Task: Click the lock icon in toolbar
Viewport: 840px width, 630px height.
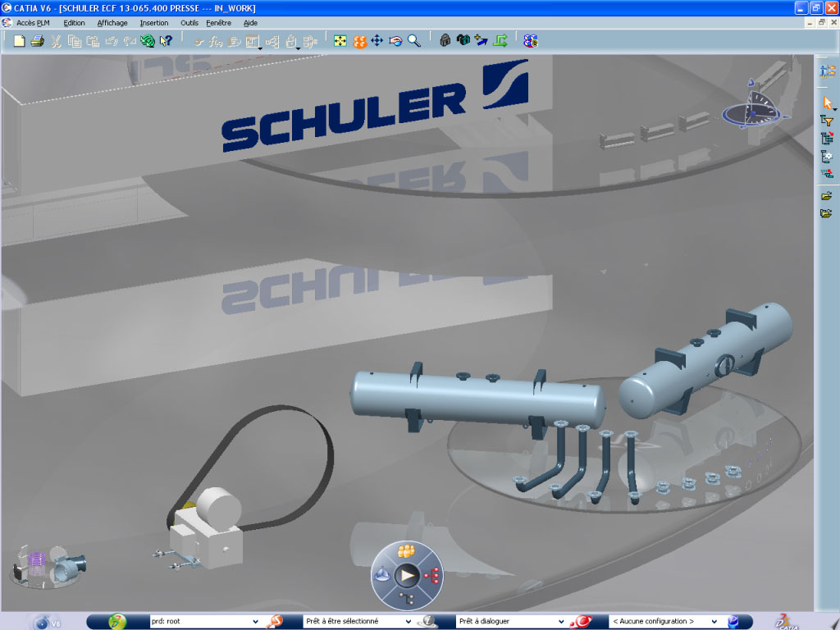Action: (x=445, y=40)
